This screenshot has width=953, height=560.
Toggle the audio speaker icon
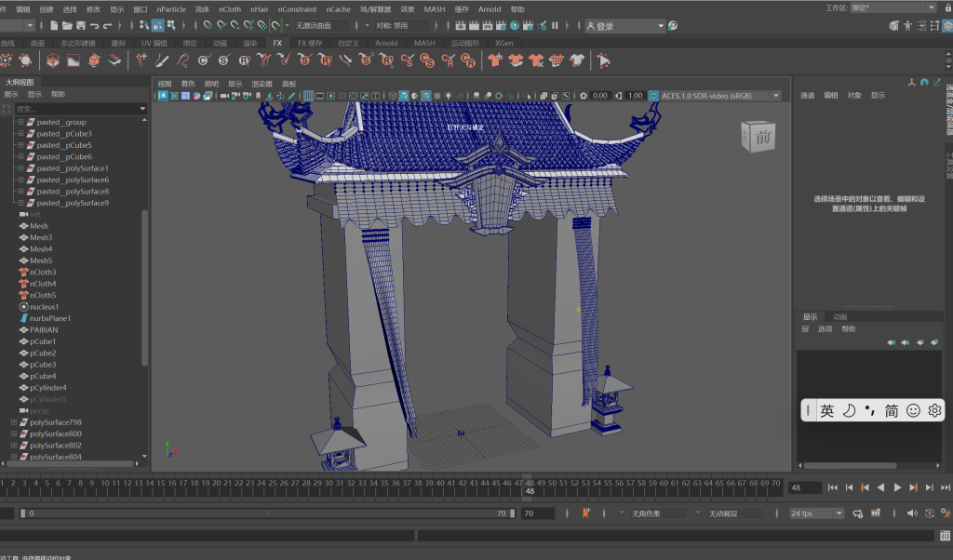[911, 513]
